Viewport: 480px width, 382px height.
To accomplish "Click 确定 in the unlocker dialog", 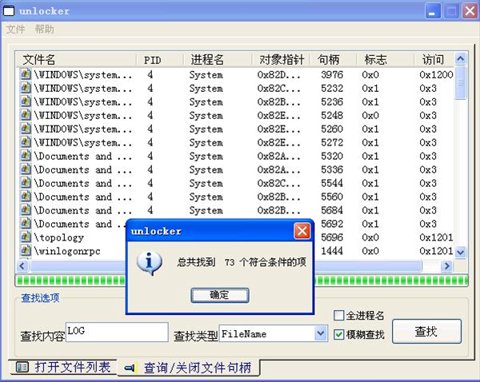I will point(220,295).
